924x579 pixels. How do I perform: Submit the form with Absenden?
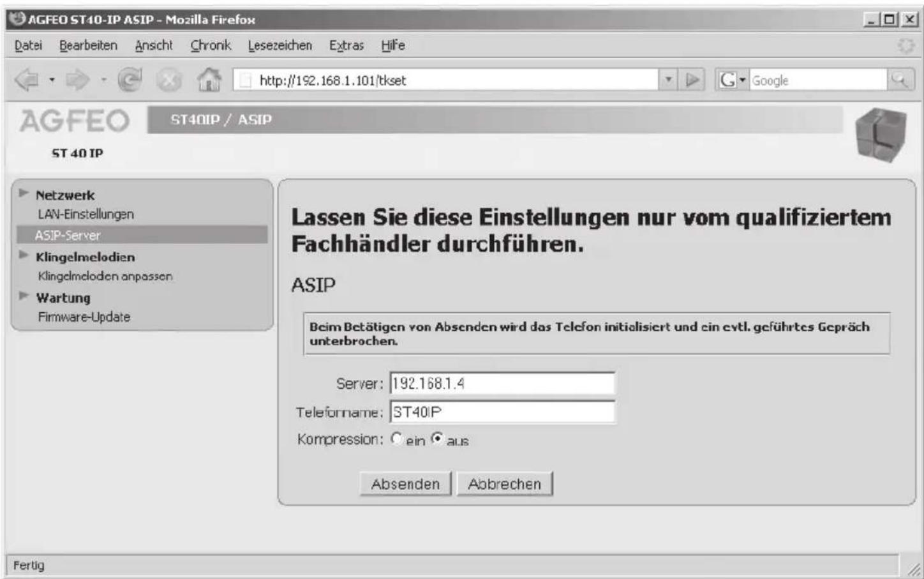coord(406,484)
